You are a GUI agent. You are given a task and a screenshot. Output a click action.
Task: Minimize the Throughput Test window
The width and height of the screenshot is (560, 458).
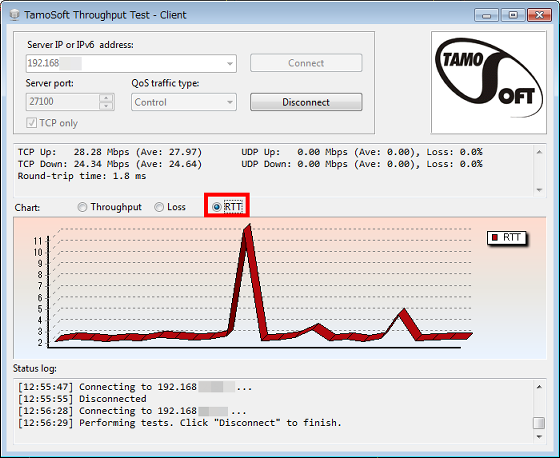click(486, 15)
